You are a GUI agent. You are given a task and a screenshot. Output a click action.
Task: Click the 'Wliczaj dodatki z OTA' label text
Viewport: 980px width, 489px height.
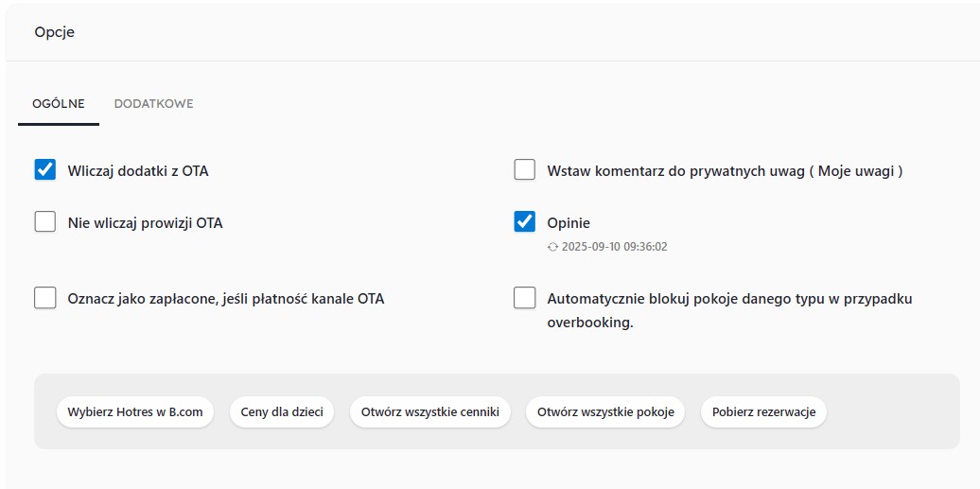tap(138, 171)
